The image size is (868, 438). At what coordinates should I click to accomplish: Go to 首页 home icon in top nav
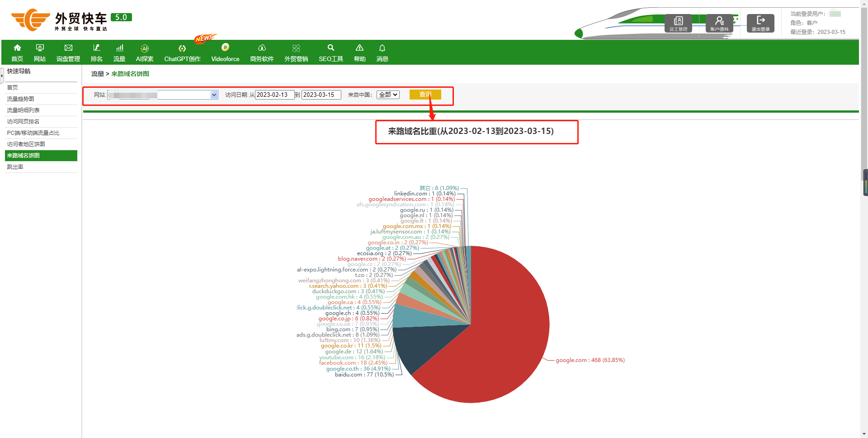coord(17,48)
